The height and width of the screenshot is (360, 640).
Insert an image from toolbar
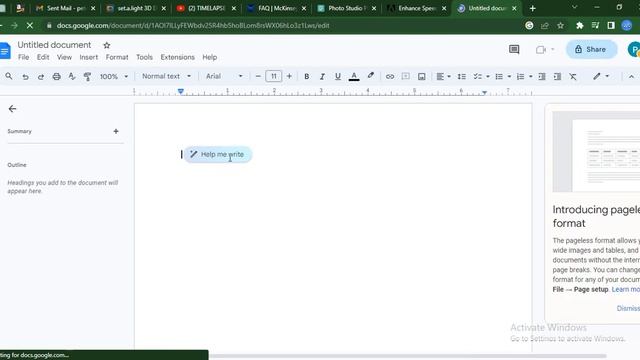point(421,76)
